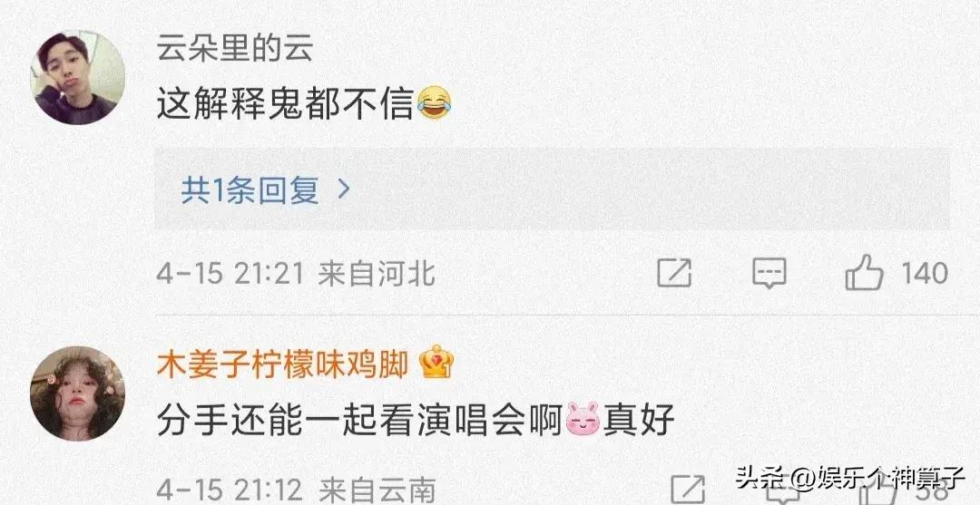Share 云朵里的云's comment via repost icon
The image size is (980, 505).
[x=674, y=273]
